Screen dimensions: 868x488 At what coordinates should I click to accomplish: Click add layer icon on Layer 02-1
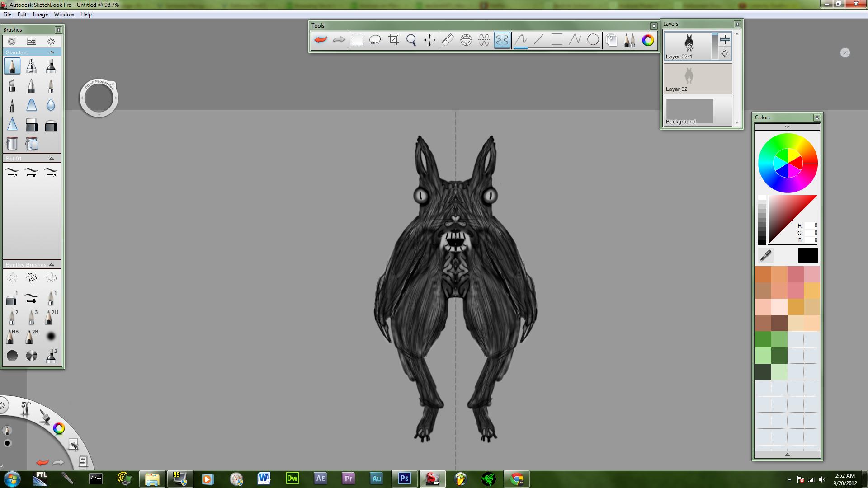pyautogui.click(x=725, y=39)
